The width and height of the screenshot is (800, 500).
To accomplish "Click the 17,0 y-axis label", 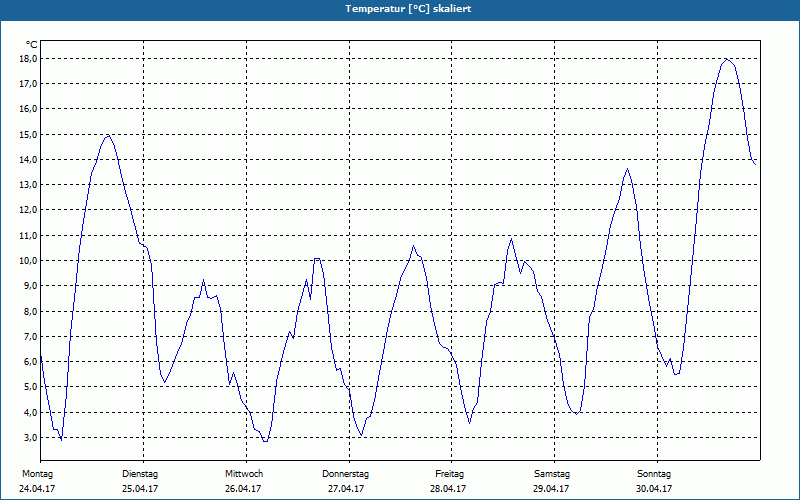I will [28, 84].
